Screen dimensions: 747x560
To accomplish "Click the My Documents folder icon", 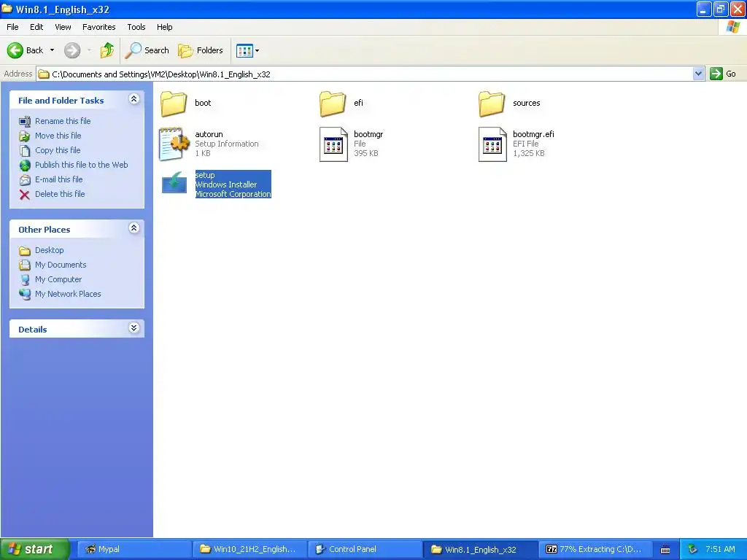I will click(25, 265).
